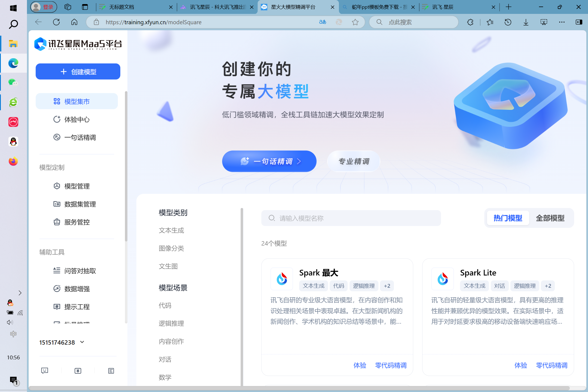This screenshot has height=392, width=588.
Task: Click the 模型管理 hexagon icon
Action: coord(57,186)
